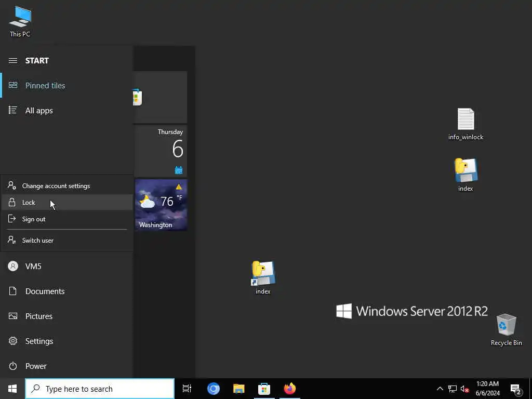Sign out of the account
Screen dimensions: 532x399
point(67,219)
